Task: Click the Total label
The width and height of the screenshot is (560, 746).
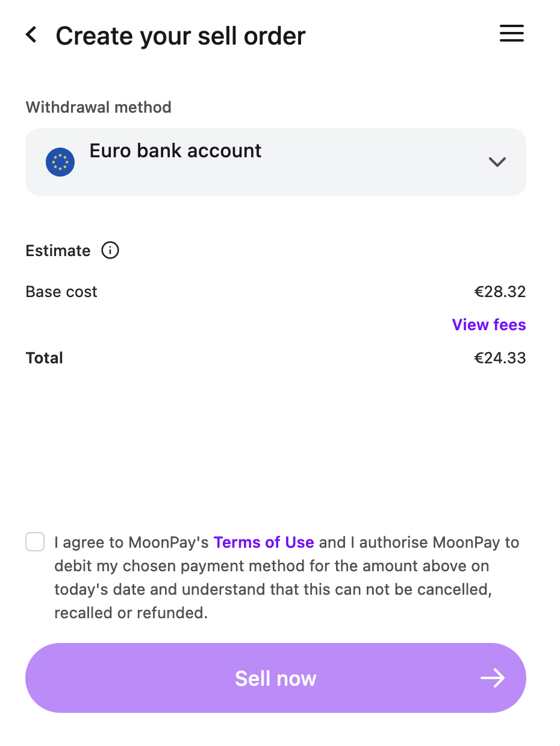Action: coord(45,358)
